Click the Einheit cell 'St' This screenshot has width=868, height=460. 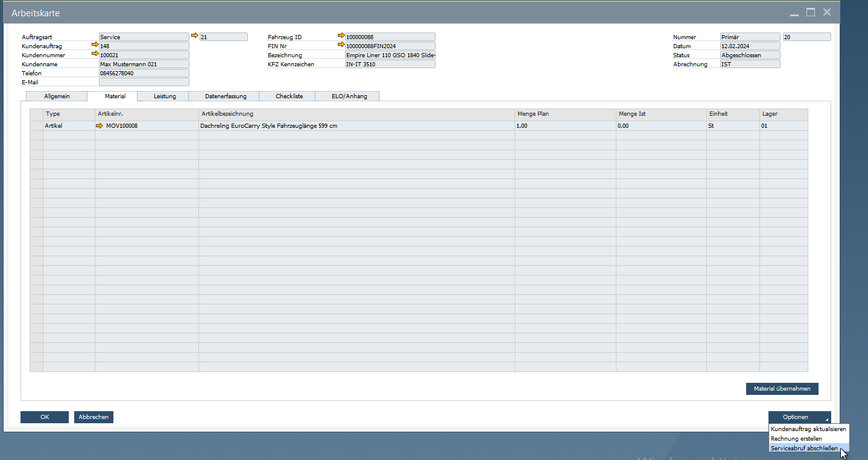[x=733, y=126]
